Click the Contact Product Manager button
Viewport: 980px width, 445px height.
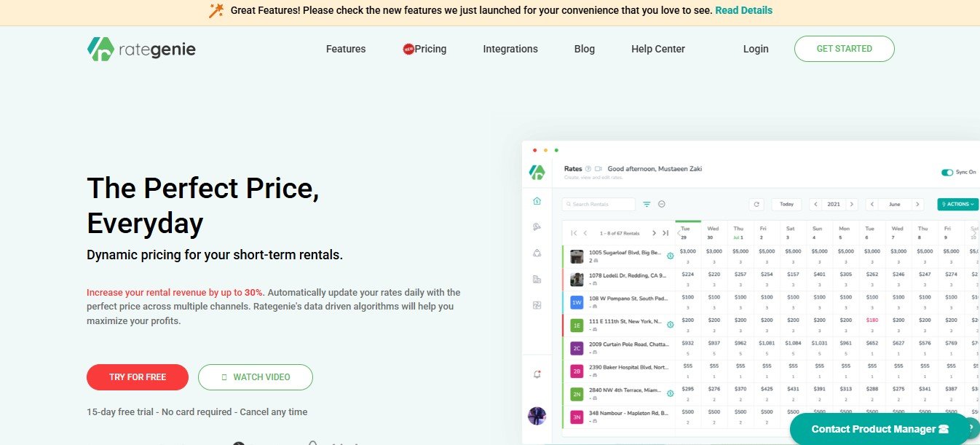[880, 429]
